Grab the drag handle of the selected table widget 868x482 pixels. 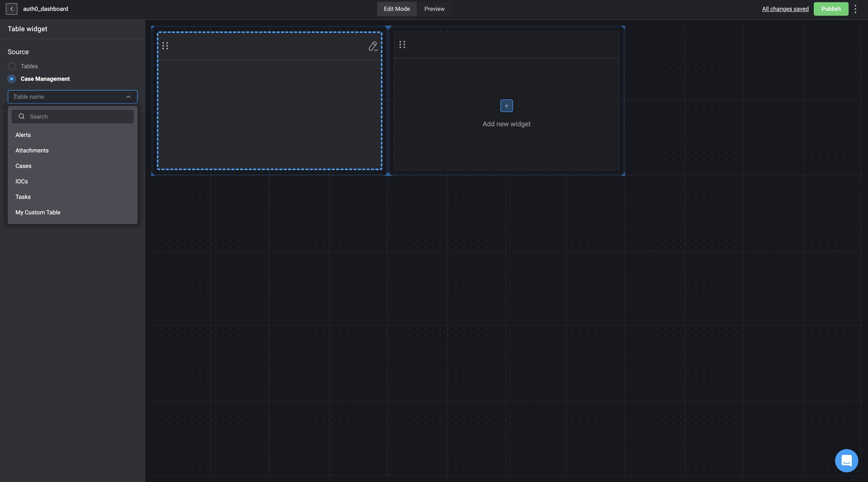(165, 46)
